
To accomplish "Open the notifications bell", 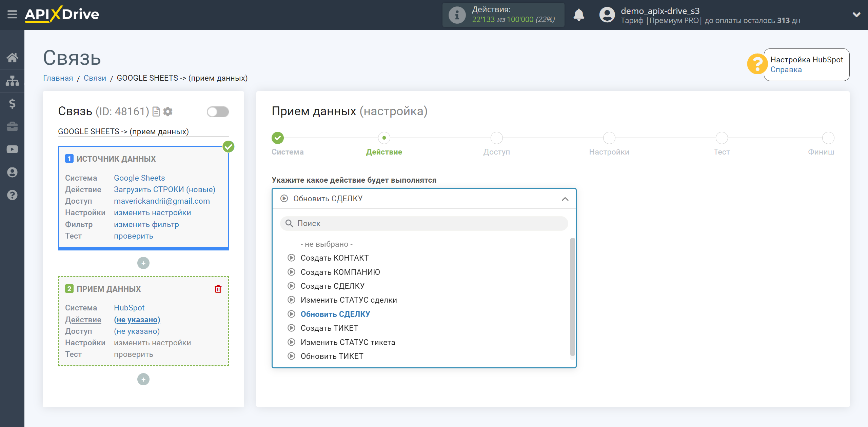I will (579, 15).
